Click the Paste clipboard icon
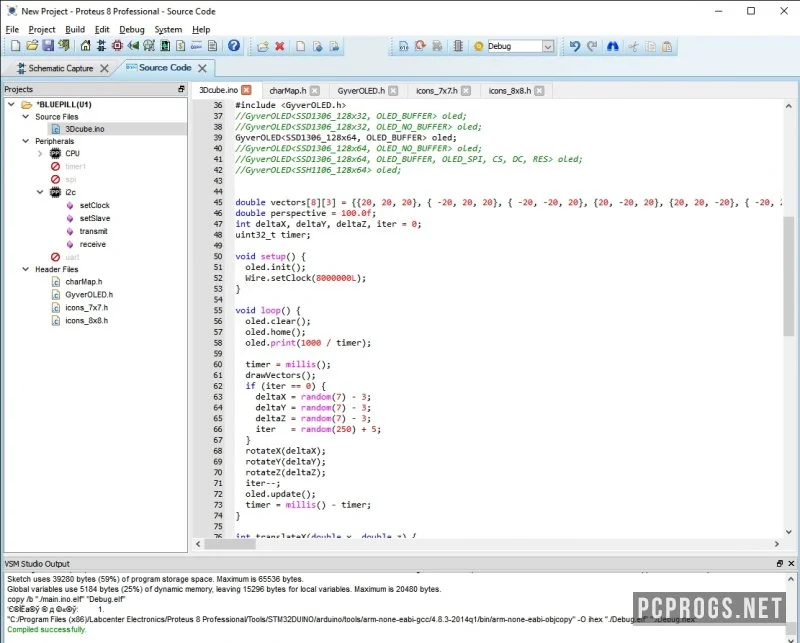Screen dimensions: 800x643 pyautogui.click(x=667, y=46)
